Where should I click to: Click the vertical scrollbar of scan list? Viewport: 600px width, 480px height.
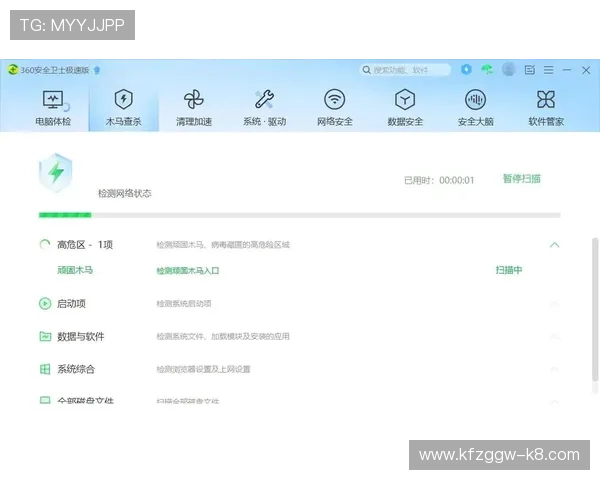pyautogui.click(x=595, y=310)
